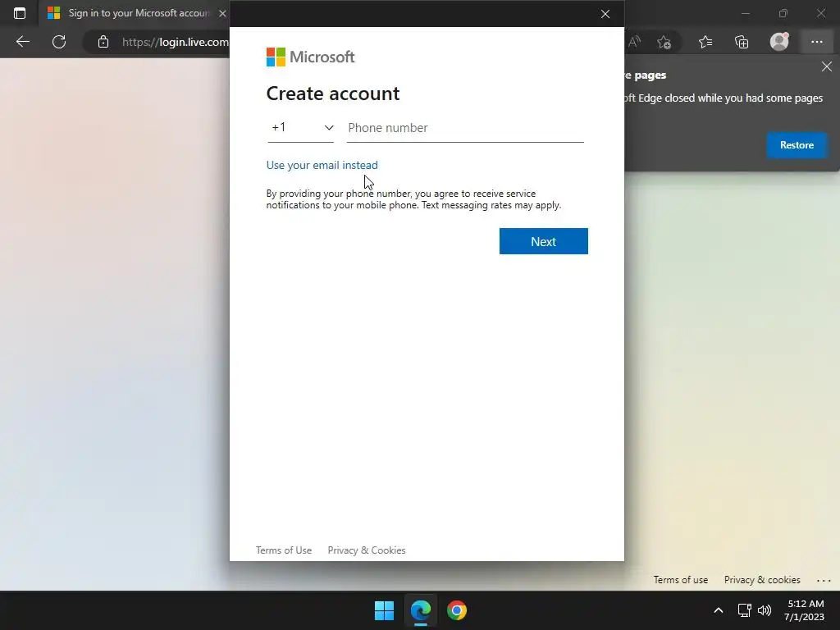The width and height of the screenshot is (840, 630).
Task: Select the Sign in to your Microsoft account tab
Action: click(134, 13)
